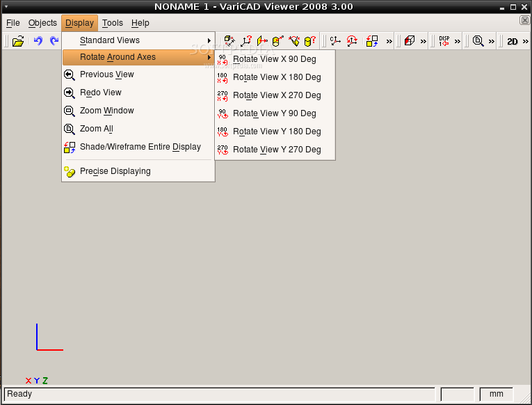
Task: Switch to 2D mode button
Action: coord(512,42)
